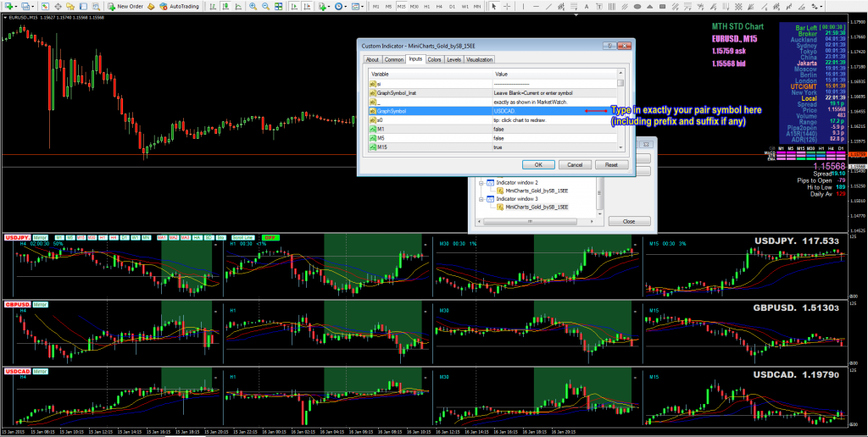This screenshot has width=868, height=437.
Task: Zoom in the chart with magnifier plus
Action: [x=253, y=7]
